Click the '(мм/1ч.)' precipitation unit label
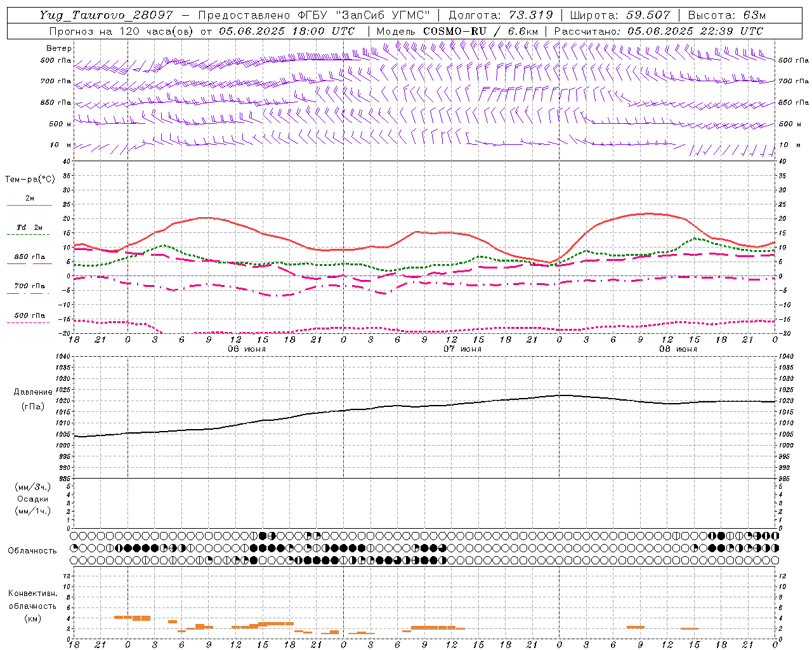This screenshot has width=812, height=650. [33, 511]
